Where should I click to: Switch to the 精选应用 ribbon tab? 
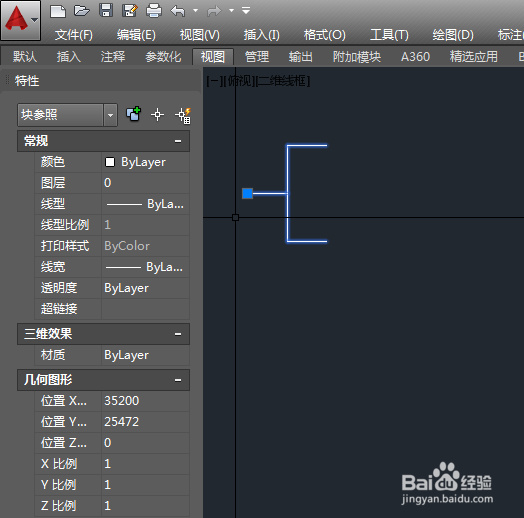pyautogui.click(x=474, y=56)
